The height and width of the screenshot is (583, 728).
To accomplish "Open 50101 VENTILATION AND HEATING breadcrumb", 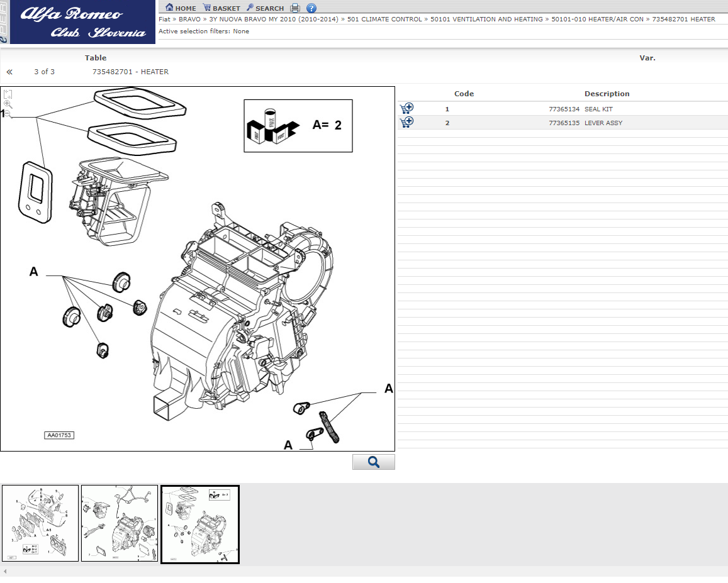I will (486, 19).
